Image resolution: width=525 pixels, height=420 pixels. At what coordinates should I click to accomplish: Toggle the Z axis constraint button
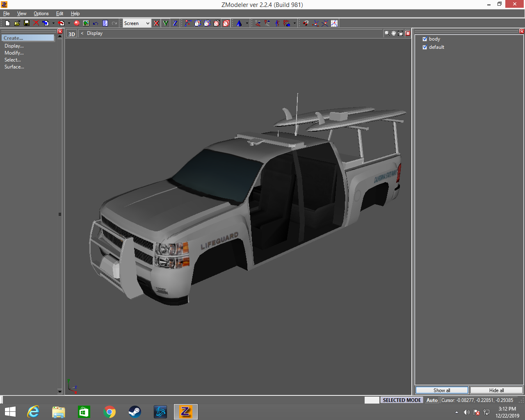point(175,23)
